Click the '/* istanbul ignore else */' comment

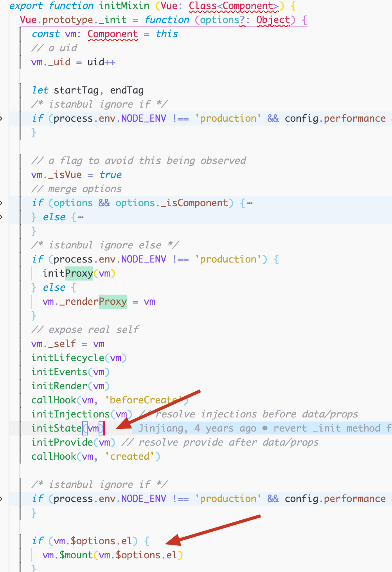[105, 245]
